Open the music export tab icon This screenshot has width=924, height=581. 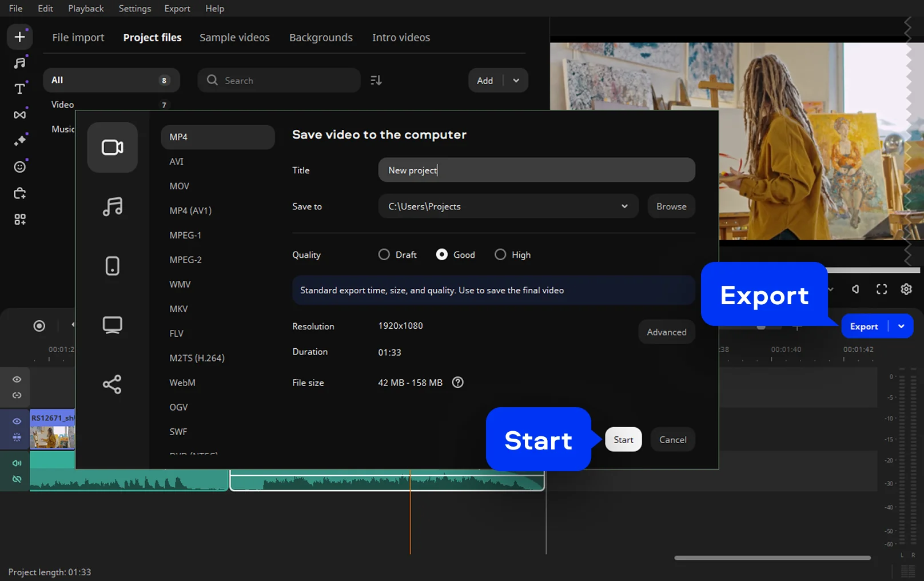tap(112, 206)
